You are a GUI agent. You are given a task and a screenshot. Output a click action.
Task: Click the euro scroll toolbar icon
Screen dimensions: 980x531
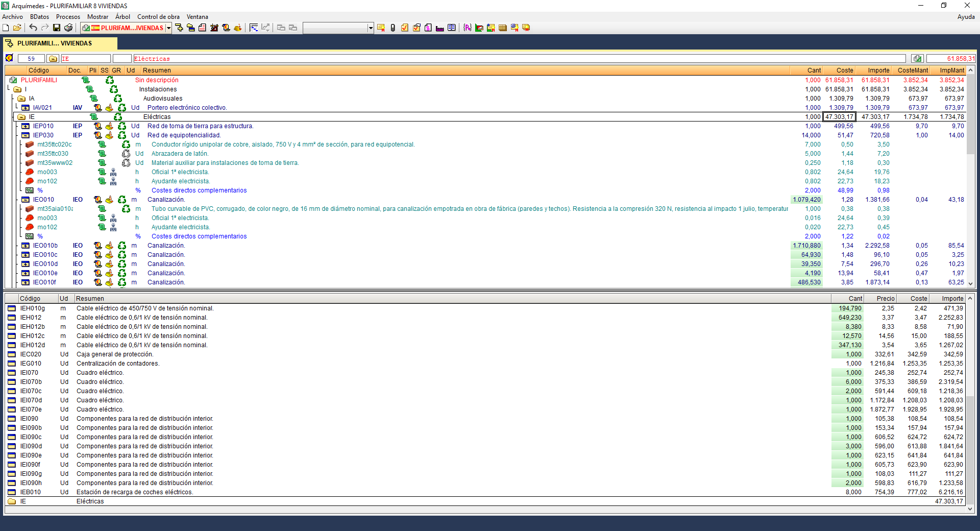pyautogui.click(x=226, y=28)
